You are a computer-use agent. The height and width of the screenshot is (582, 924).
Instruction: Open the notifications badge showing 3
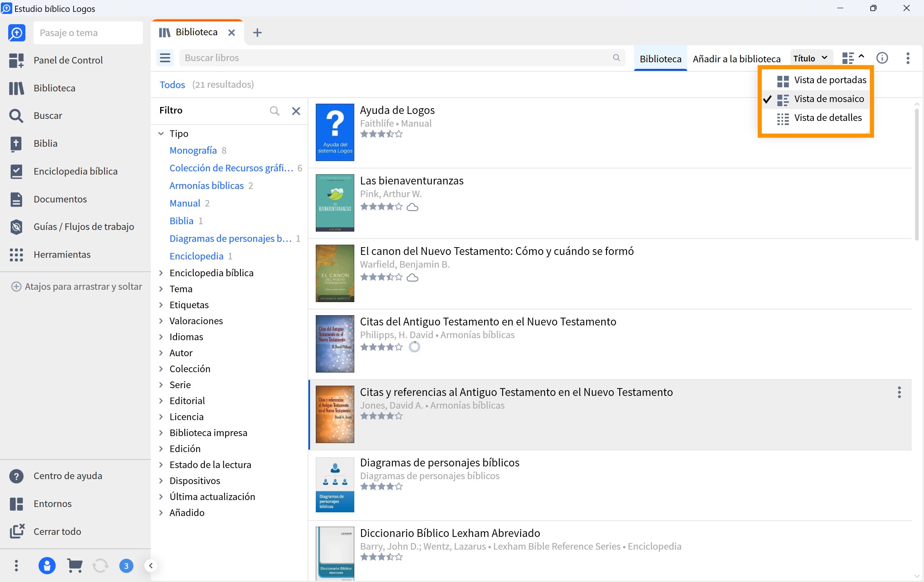point(126,566)
